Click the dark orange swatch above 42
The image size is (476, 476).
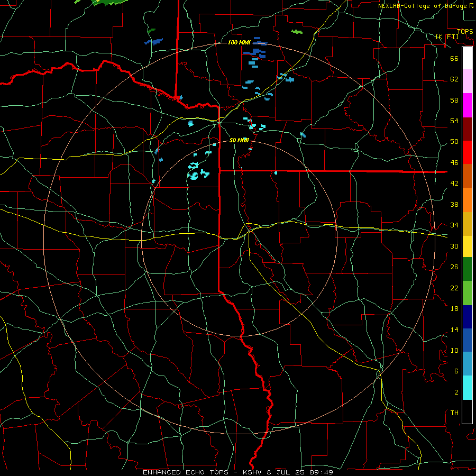[x=467, y=176]
